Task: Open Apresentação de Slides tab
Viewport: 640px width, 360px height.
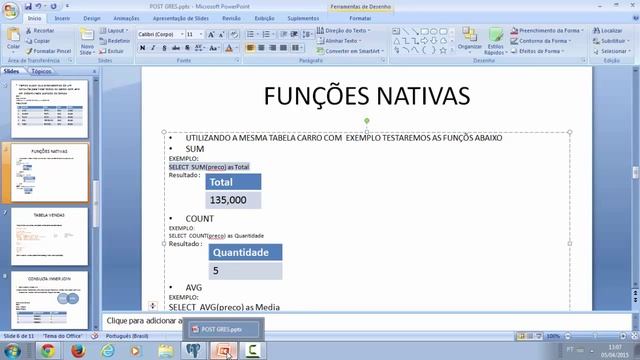Action: coord(180,18)
